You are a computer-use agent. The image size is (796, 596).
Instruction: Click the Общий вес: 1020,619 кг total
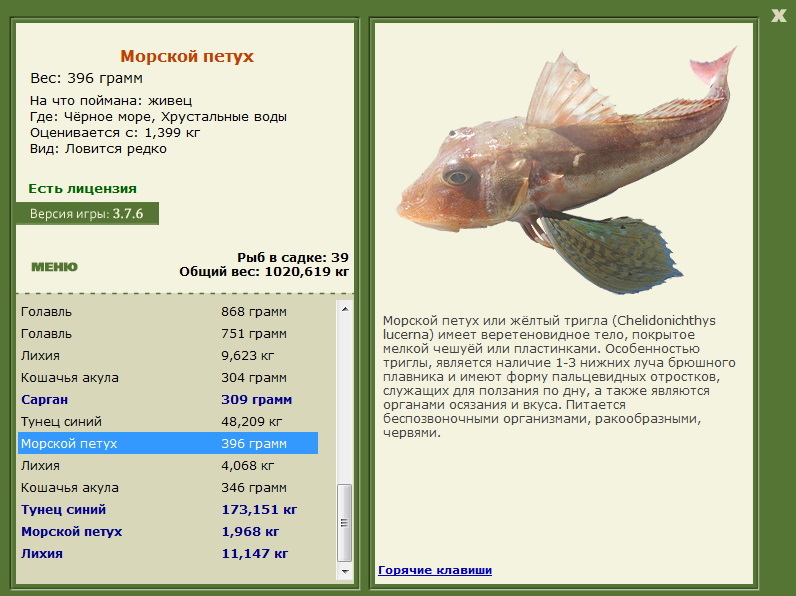[x=264, y=272]
